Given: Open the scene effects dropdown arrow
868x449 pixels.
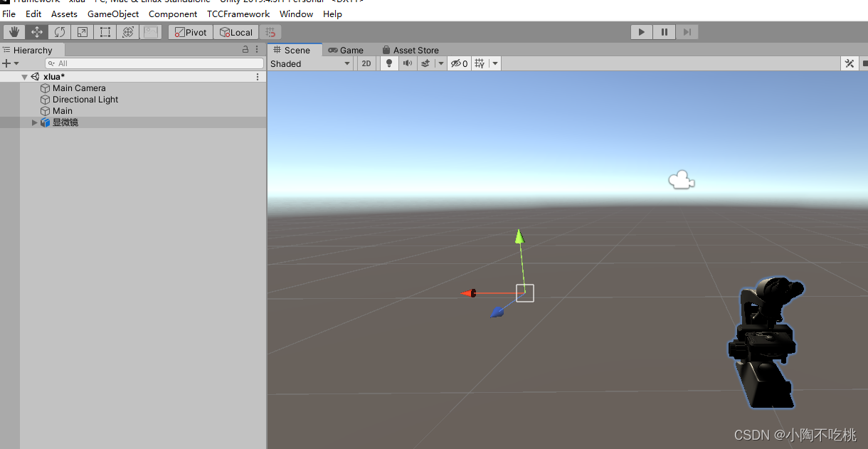Looking at the screenshot, I should click(x=440, y=63).
